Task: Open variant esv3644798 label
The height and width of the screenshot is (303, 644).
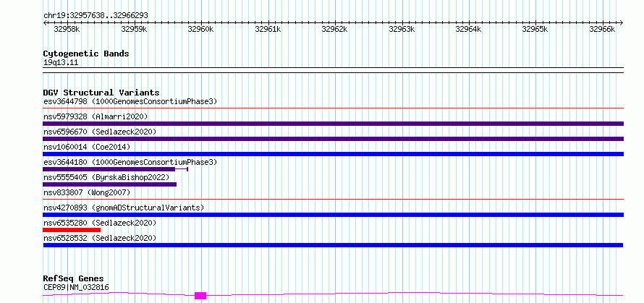Action: click(130, 101)
